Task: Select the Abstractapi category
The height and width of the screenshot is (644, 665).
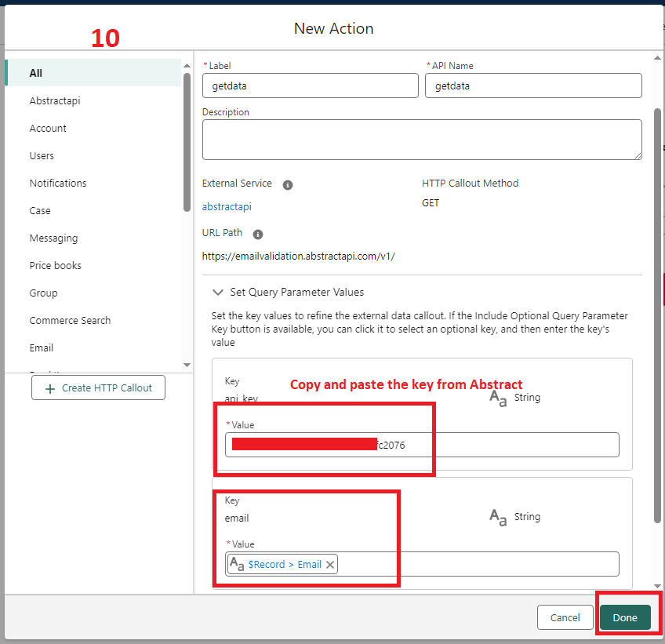Action: point(55,100)
